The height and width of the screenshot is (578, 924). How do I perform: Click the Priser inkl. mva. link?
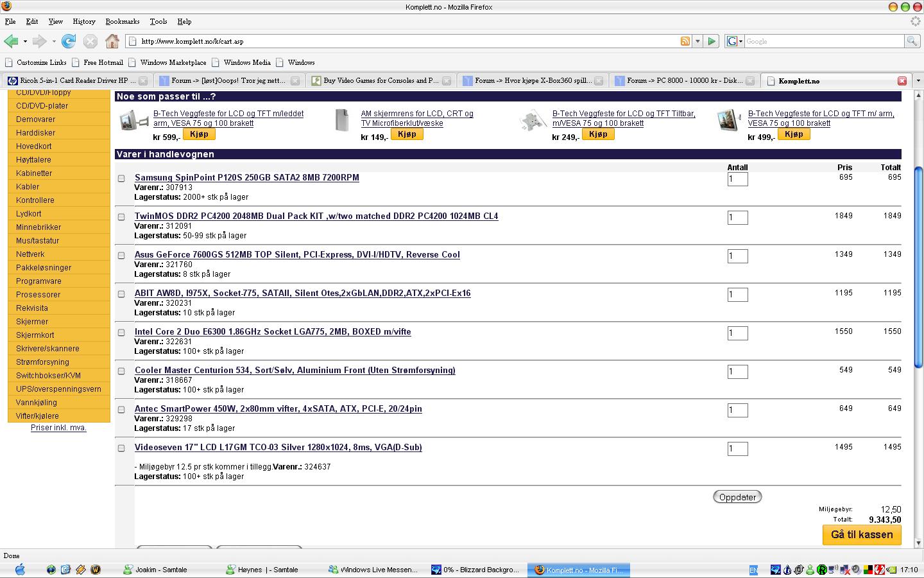click(58, 428)
